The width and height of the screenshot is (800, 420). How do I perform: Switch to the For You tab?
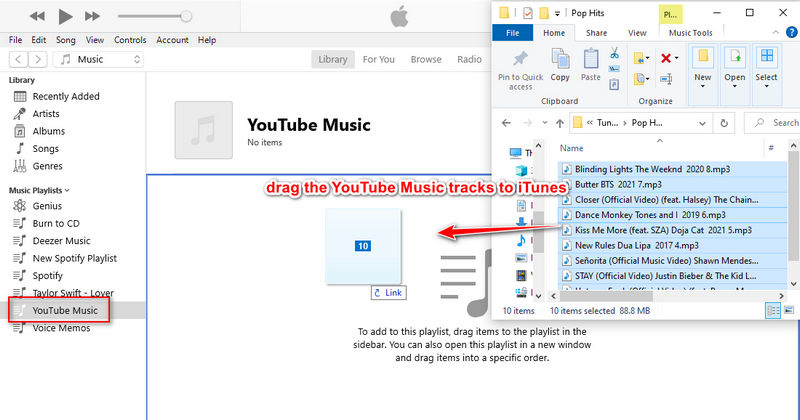point(379,59)
